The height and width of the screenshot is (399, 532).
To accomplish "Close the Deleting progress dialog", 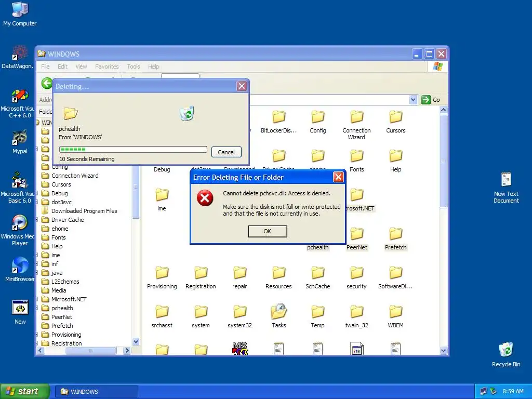I will click(242, 86).
